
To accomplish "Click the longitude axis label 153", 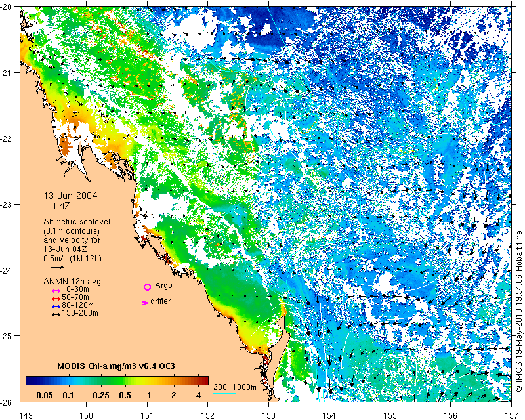I will pos(268,415).
